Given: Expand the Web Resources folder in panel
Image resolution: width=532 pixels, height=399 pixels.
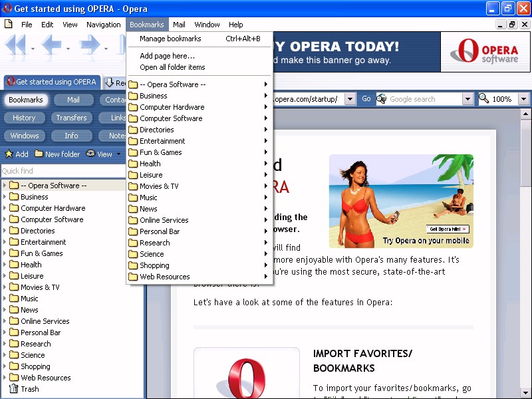Looking at the screenshot, I should [x=5, y=377].
